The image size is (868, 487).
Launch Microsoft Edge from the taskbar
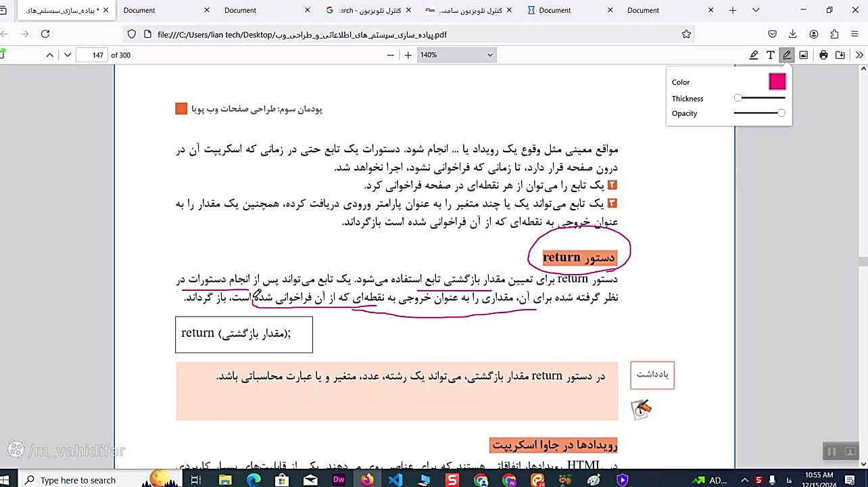point(254,480)
